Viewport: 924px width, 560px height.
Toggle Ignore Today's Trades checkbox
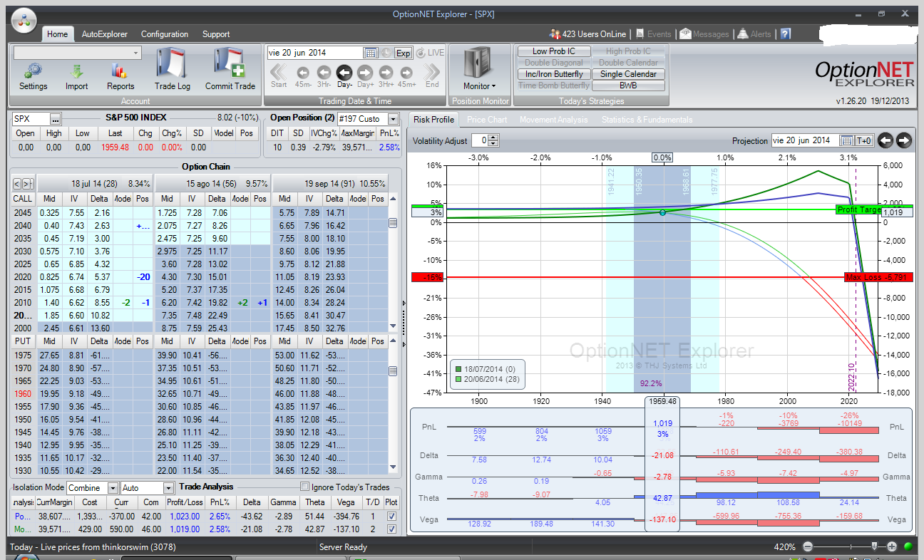click(x=305, y=487)
